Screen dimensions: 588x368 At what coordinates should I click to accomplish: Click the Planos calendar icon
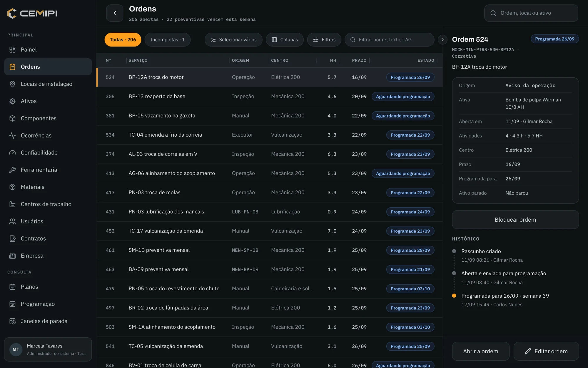pyautogui.click(x=12, y=287)
